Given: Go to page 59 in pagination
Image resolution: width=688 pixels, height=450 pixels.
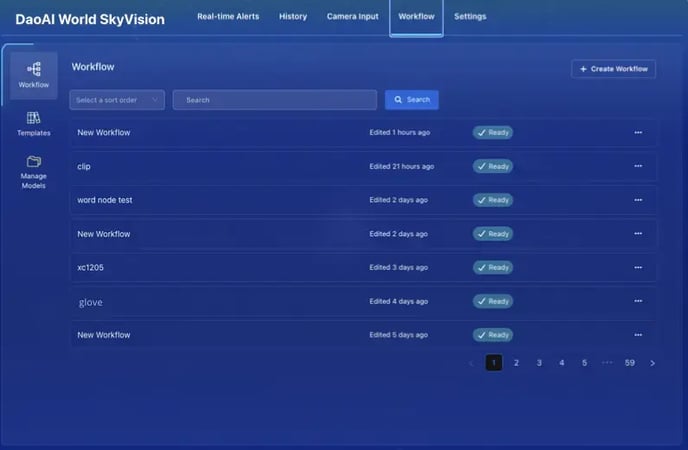Looking at the screenshot, I should pyautogui.click(x=629, y=363).
